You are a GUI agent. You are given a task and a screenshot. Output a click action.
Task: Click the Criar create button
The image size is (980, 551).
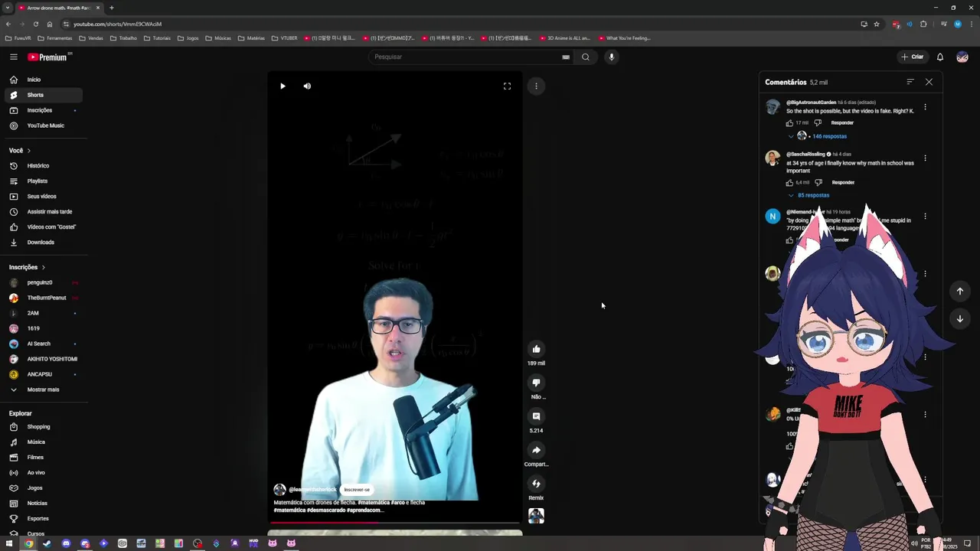pyautogui.click(x=913, y=57)
